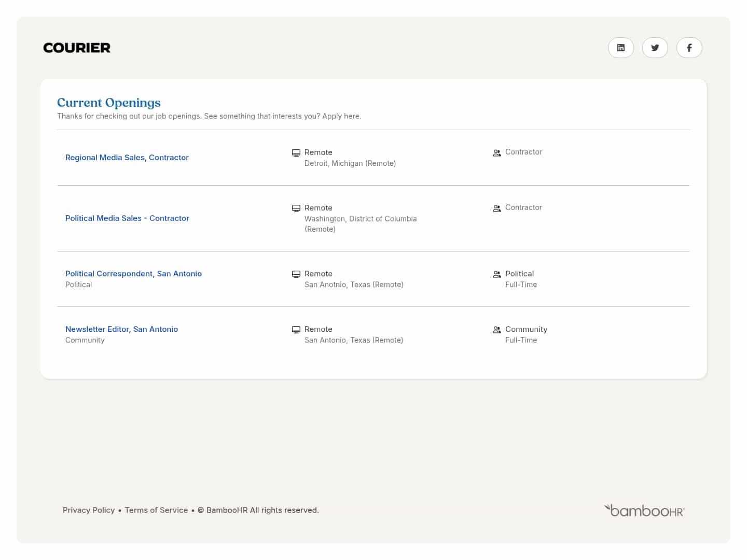Image resolution: width=747 pixels, height=560 pixels.
Task: Click the monitor icon on the Washington listing
Action: pyautogui.click(x=296, y=208)
